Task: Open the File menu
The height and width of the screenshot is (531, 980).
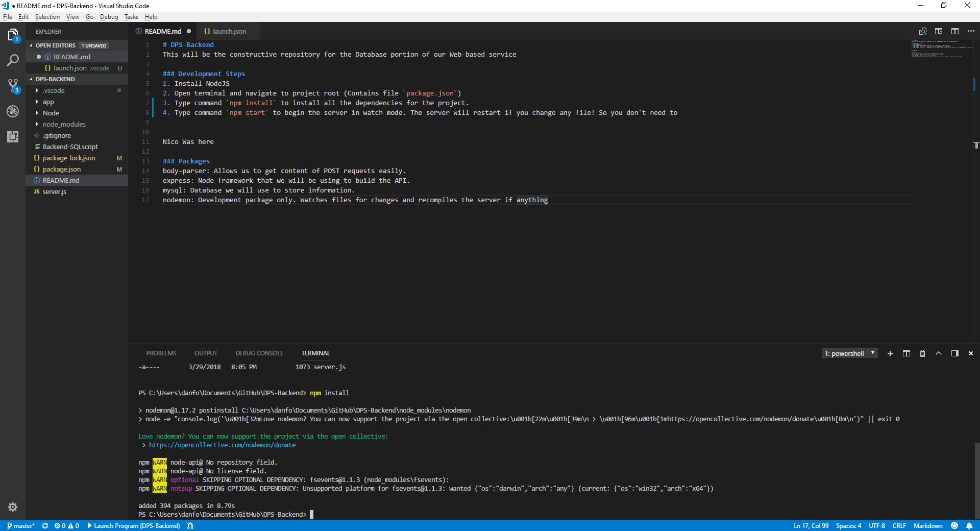Action: tap(8, 17)
